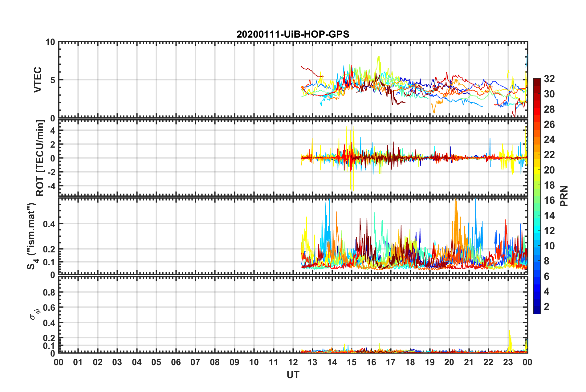Image resolution: width=586 pixels, height=392 pixels.
Task: Click VTEC y-axis tick 5
Action: click(x=53, y=80)
